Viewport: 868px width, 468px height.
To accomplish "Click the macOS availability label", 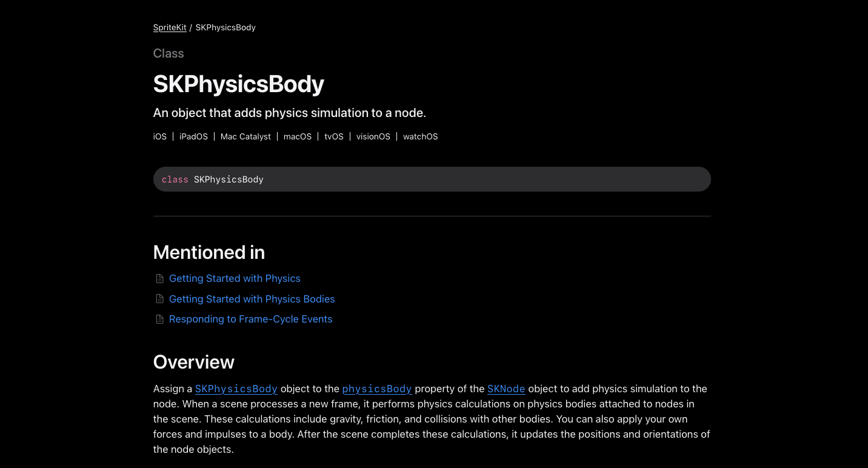I will [x=298, y=136].
